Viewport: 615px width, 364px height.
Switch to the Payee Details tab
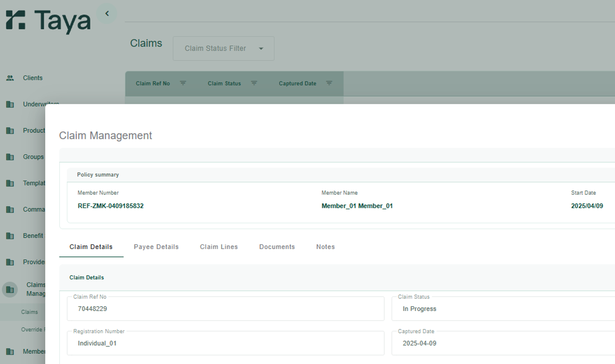(x=156, y=247)
